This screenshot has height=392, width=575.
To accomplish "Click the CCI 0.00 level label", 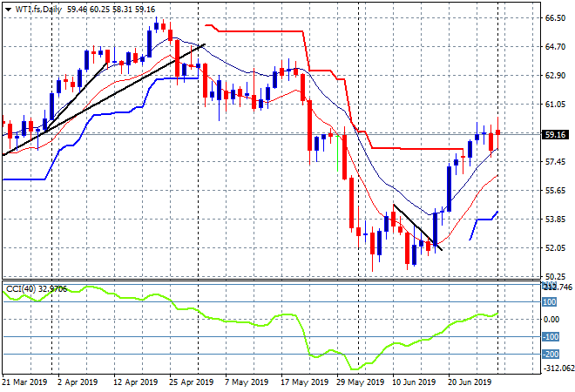I will point(551,320).
